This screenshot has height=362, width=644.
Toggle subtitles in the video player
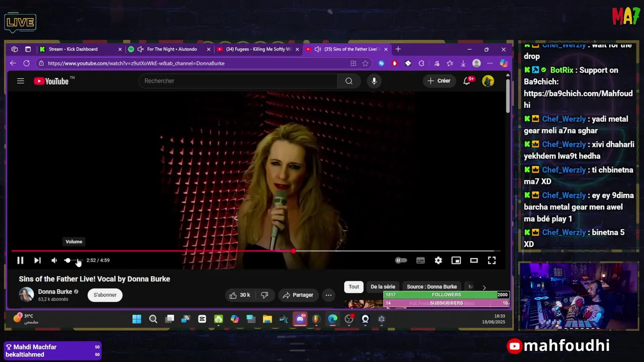click(x=421, y=260)
